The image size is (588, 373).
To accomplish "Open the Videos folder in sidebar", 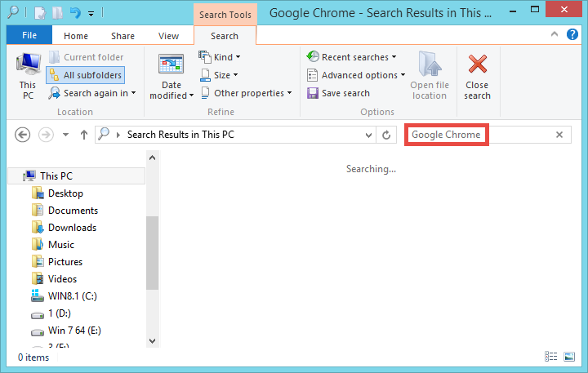I will (x=55, y=279).
